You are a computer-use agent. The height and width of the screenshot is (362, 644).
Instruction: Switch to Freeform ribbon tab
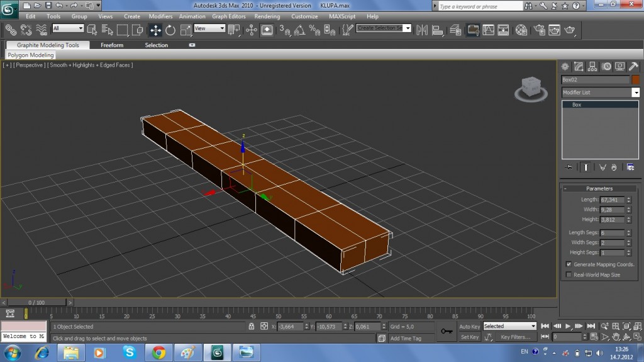pyautogui.click(x=112, y=45)
